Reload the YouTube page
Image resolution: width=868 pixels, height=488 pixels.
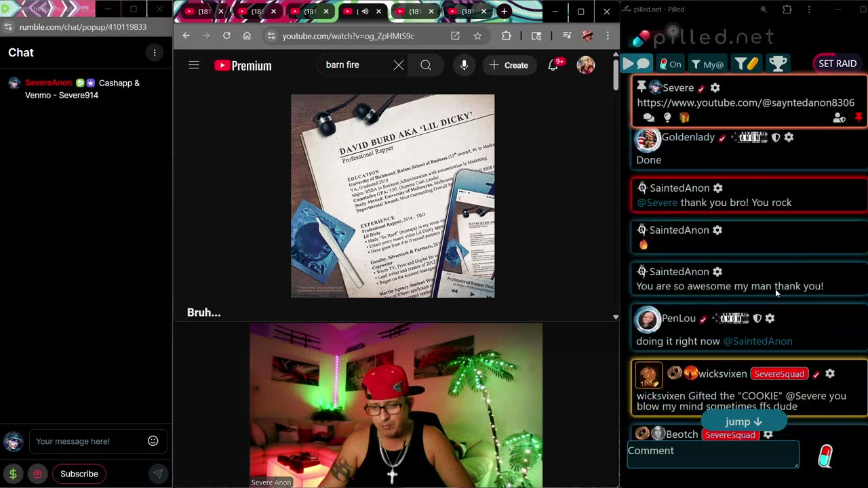click(226, 36)
